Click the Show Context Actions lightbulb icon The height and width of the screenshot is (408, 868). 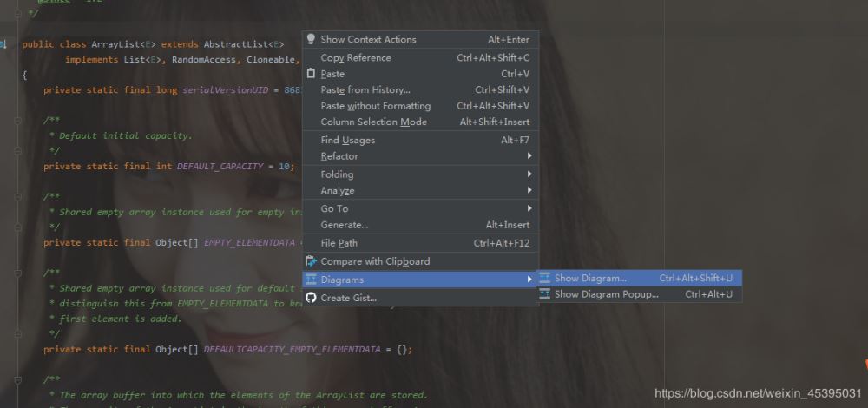pos(311,39)
